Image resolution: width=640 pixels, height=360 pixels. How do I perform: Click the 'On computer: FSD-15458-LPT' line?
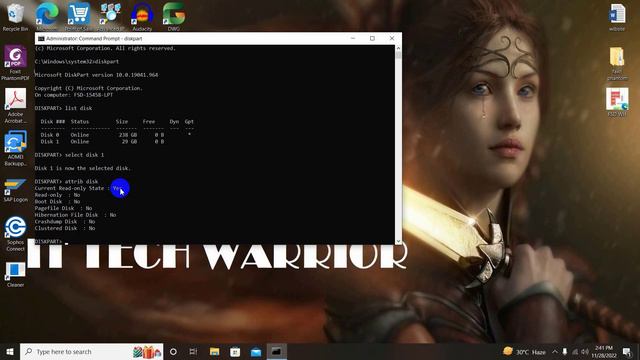[74, 95]
